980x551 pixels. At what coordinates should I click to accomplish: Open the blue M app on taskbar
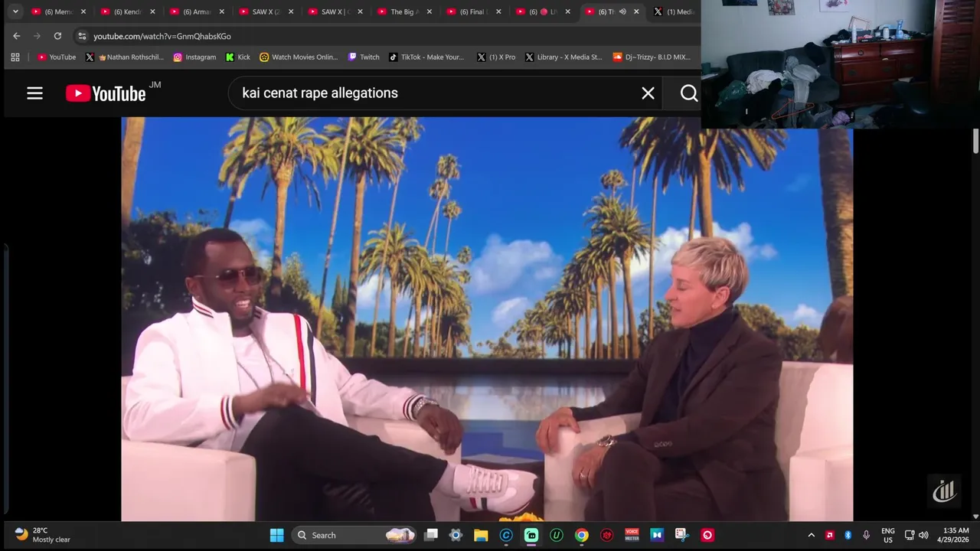[657, 535]
